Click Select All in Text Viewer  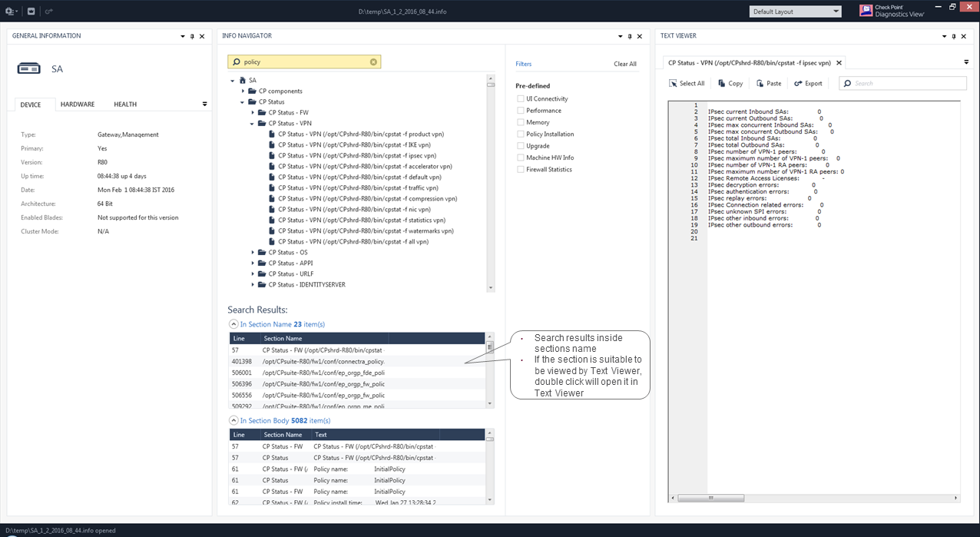(x=686, y=83)
